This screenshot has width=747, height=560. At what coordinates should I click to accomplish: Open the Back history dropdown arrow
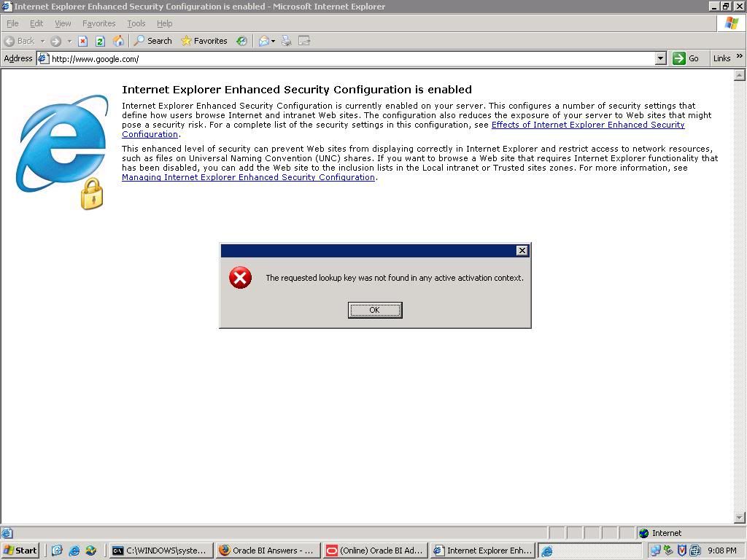click(x=42, y=41)
